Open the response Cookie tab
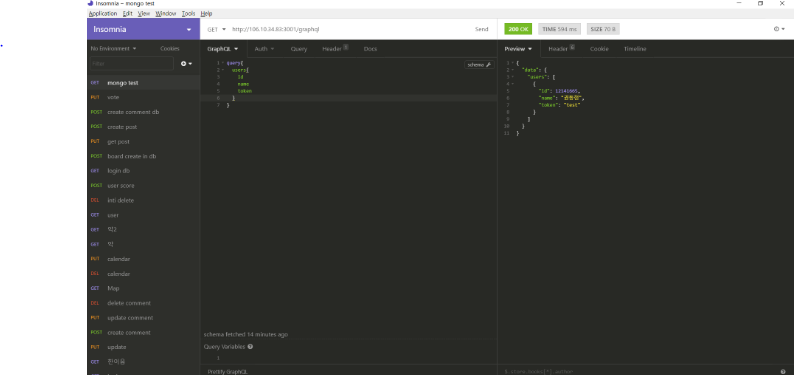The width and height of the screenshot is (797, 375). coord(599,49)
